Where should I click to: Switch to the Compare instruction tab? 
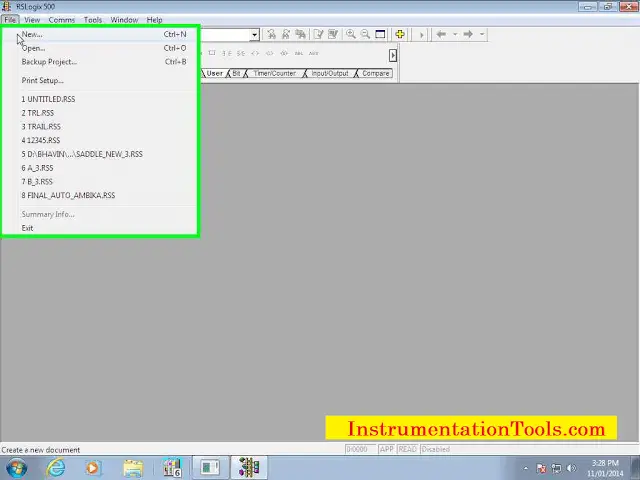coord(376,73)
